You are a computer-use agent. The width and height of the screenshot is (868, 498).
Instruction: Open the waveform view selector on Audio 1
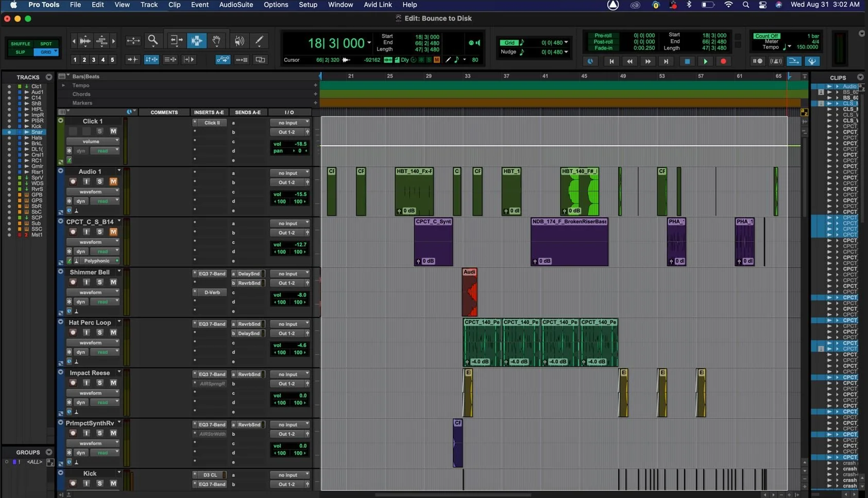pyautogui.click(x=93, y=191)
